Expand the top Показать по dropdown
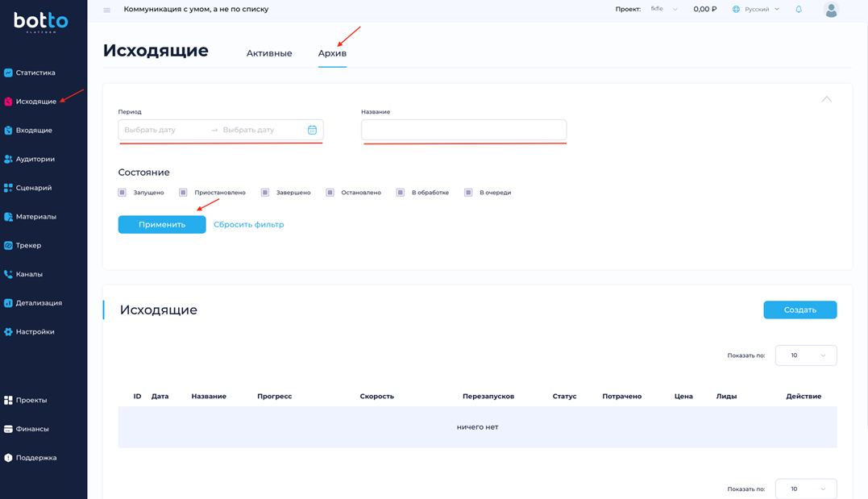 click(x=805, y=356)
